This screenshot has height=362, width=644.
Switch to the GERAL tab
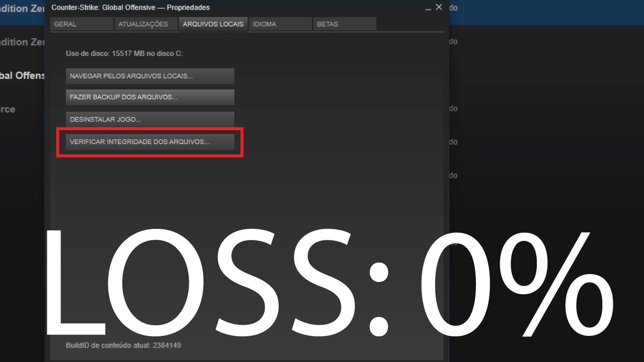[x=82, y=24]
